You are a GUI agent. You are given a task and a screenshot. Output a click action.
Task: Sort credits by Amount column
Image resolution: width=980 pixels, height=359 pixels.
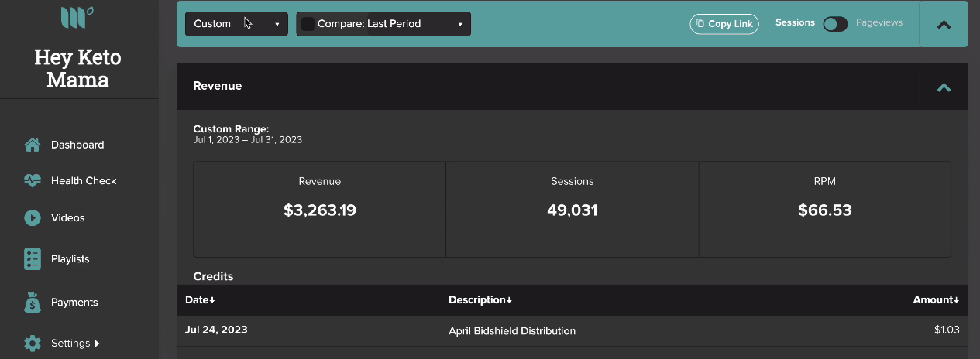click(936, 299)
